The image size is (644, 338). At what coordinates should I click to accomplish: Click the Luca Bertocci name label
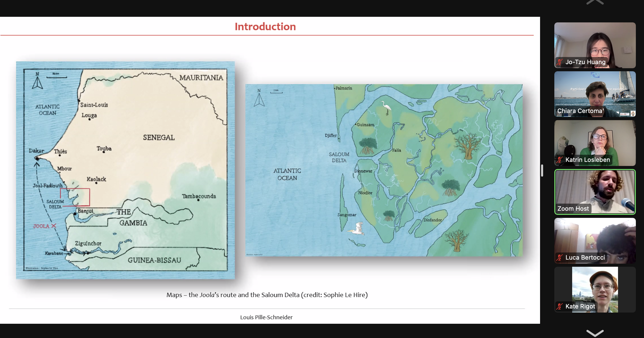[x=585, y=258]
